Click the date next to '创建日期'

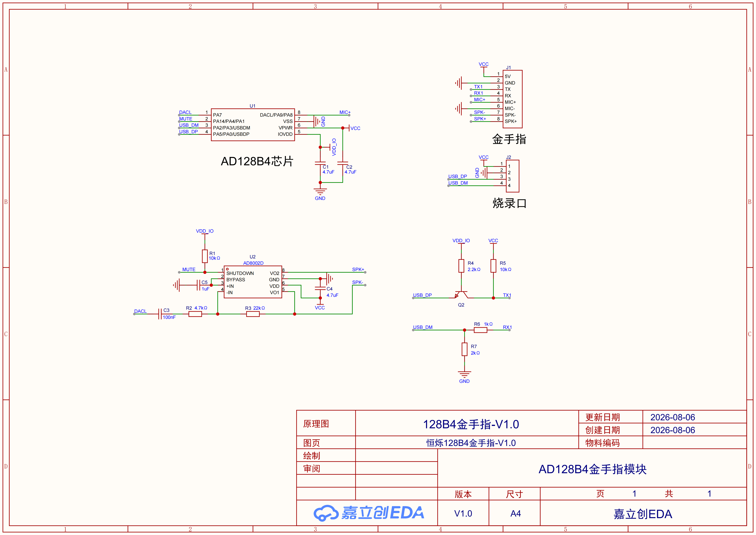click(673, 430)
